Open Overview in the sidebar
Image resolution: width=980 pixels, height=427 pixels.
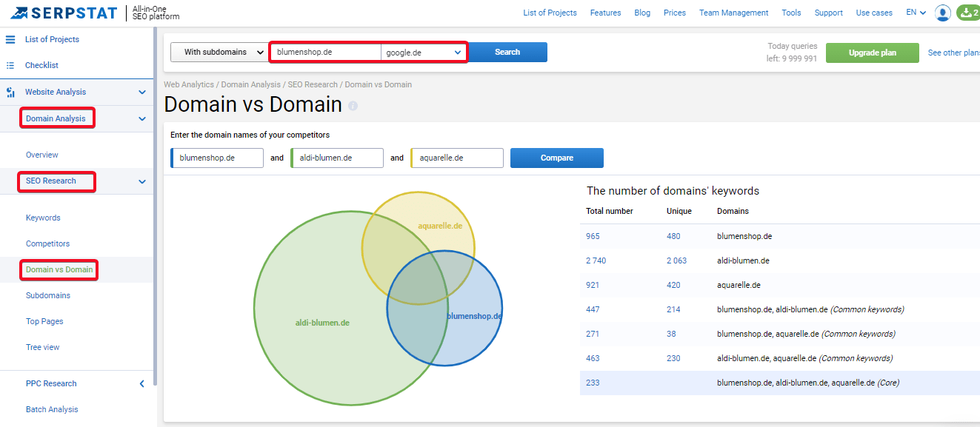click(41, 155)
